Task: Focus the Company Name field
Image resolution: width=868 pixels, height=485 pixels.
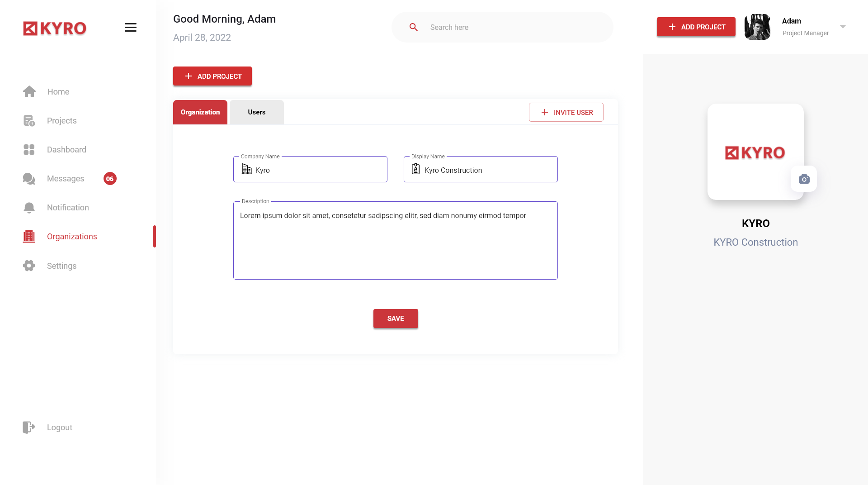Action: coord(310,169)
